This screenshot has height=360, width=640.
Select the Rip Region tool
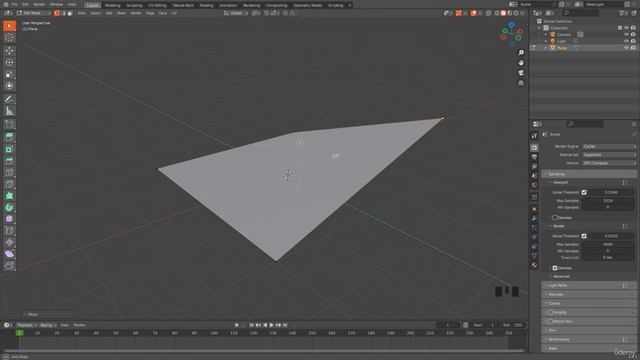tap(9, 266)
